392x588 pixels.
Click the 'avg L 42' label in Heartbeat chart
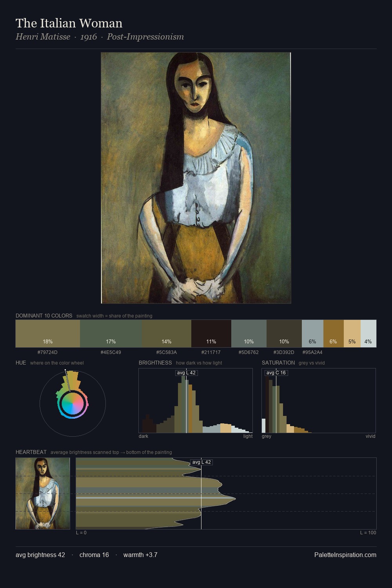pyautogui.click(x=201, y=462)
